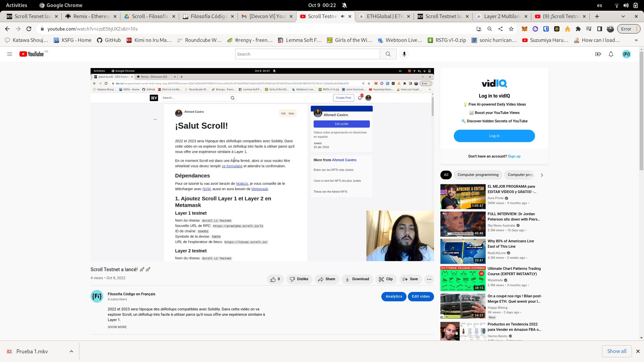Close the downloads bar
The height and width of the screenshot is (362, 644).
(x=638, y=351)
